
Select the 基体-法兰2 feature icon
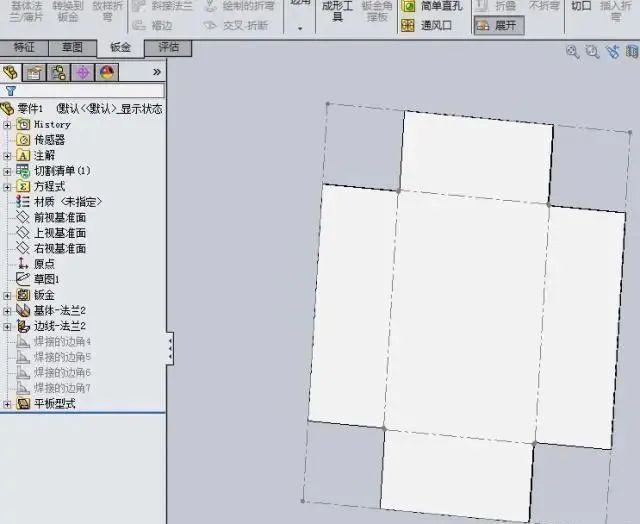tap(23, 311)
